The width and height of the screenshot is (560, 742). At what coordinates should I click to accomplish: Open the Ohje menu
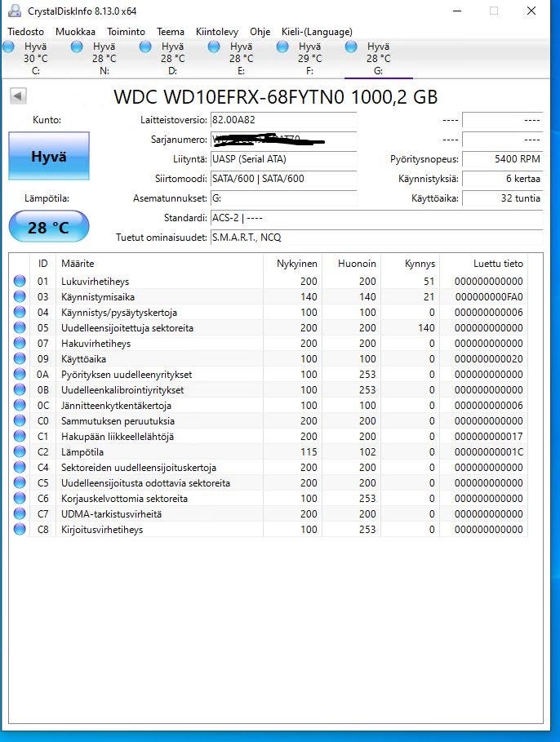(260, 32)
